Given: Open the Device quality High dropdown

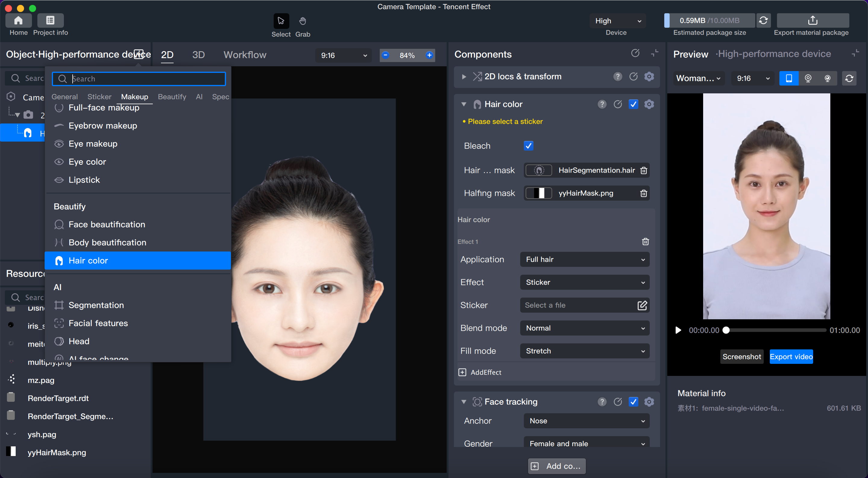Looking at the screenshot, I should tap(618, 21).
